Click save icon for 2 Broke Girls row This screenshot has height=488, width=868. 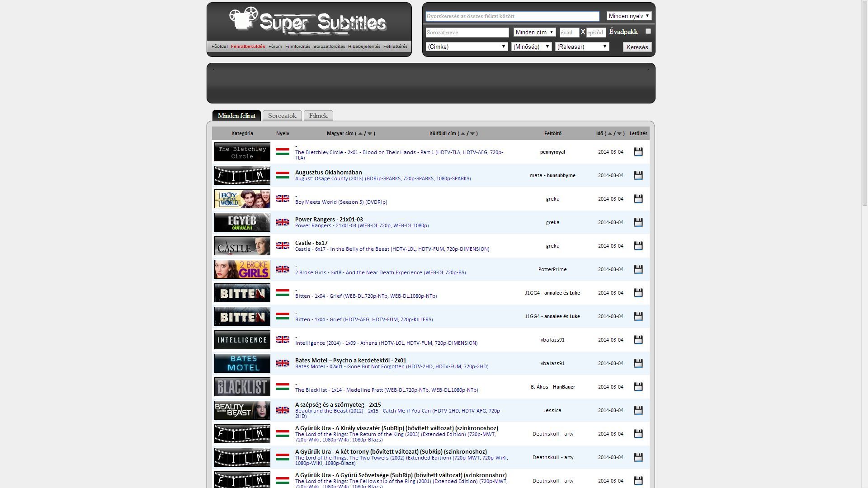coord(638,269)
